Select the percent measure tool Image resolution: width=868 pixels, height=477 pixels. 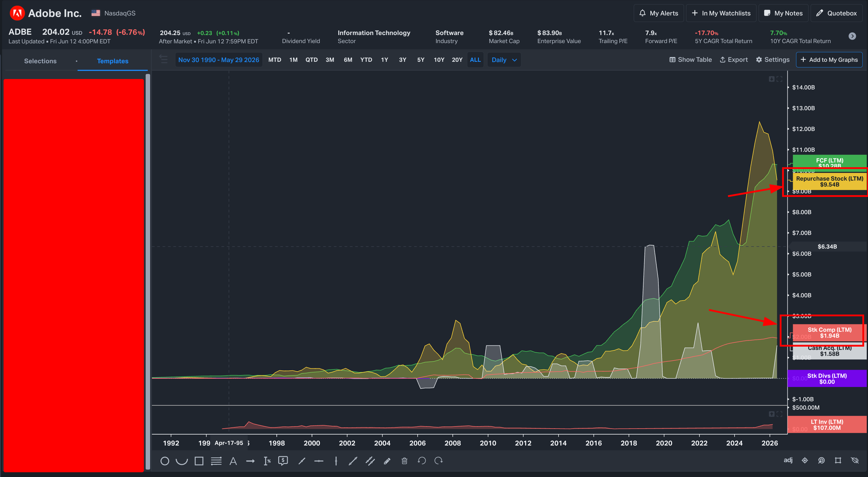[267, 461]
